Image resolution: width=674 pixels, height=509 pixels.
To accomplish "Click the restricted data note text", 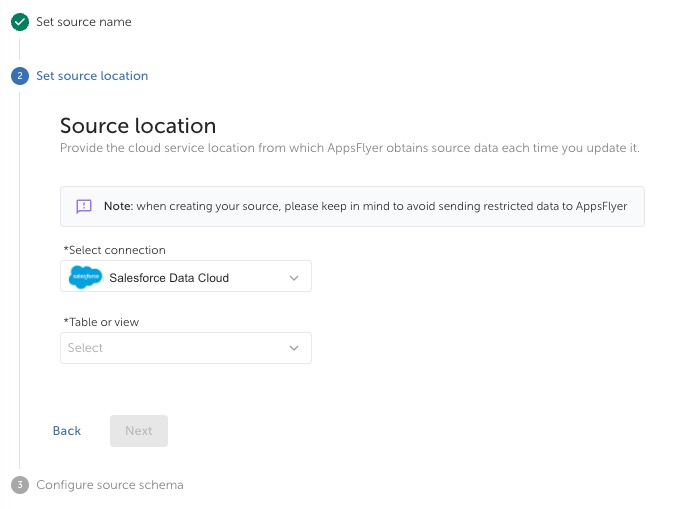I will [x=365, y=206].
